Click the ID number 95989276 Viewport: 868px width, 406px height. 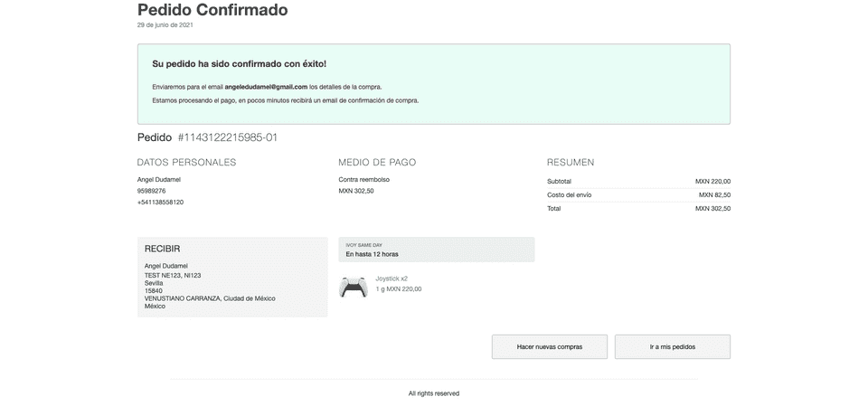click(152, 191)
